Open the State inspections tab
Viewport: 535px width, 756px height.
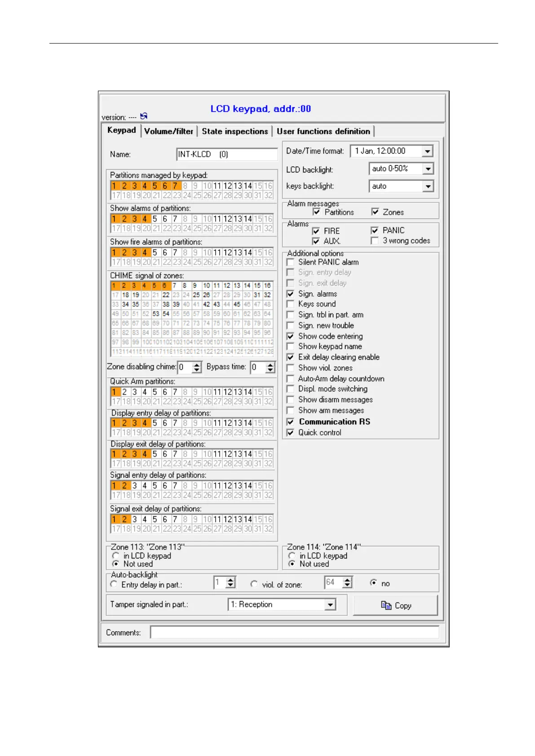click(x=234, y=131)
